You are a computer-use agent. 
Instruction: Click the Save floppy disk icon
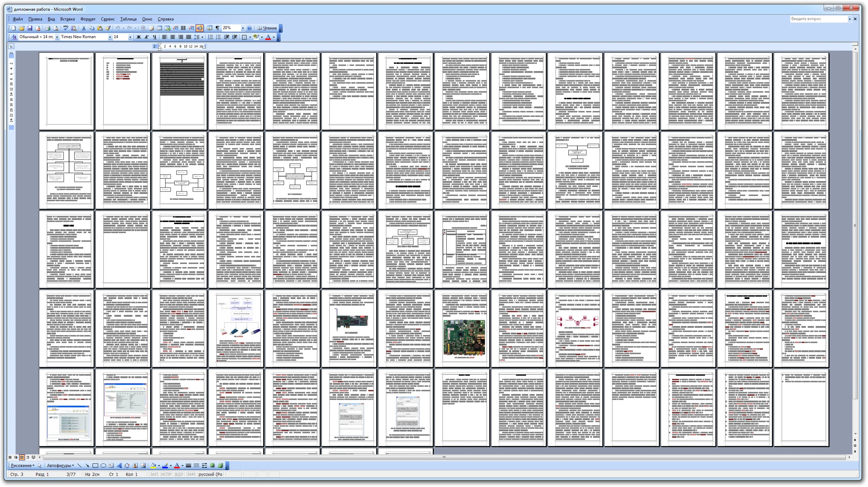point(30,28)
